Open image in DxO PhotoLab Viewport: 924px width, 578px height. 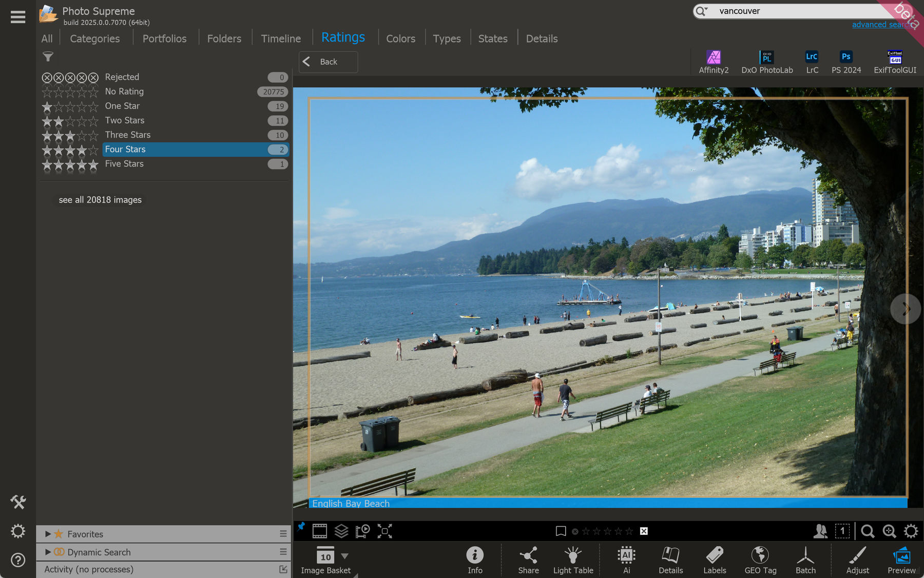(x=767, y=62)
